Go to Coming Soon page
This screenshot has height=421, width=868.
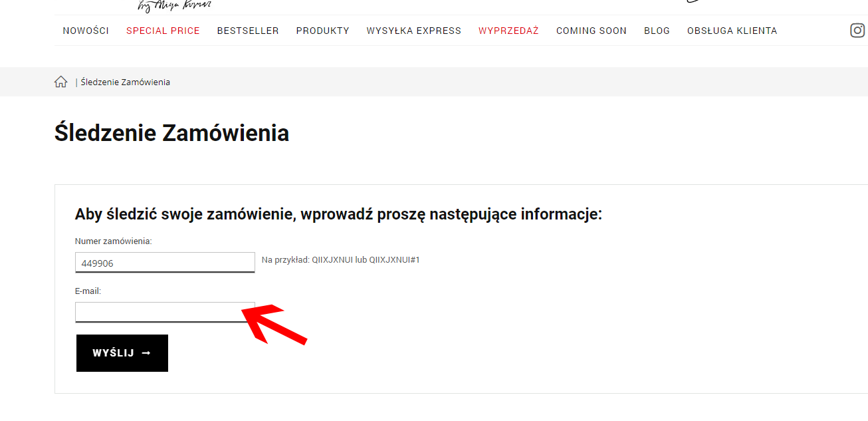[591, 31]
